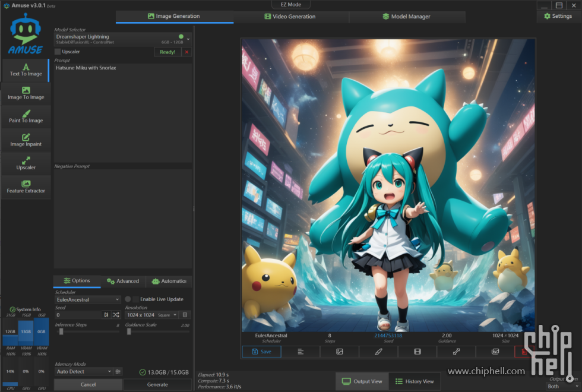582x392 pixels.
Task: Send result to video film-strip icon
Action: [x=417, y=352]
